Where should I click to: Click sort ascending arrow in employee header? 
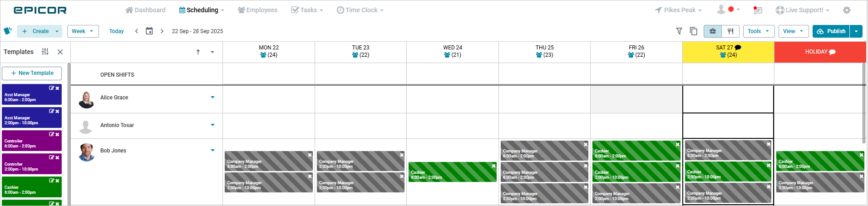pyautogui.click(x=198, y=52)
